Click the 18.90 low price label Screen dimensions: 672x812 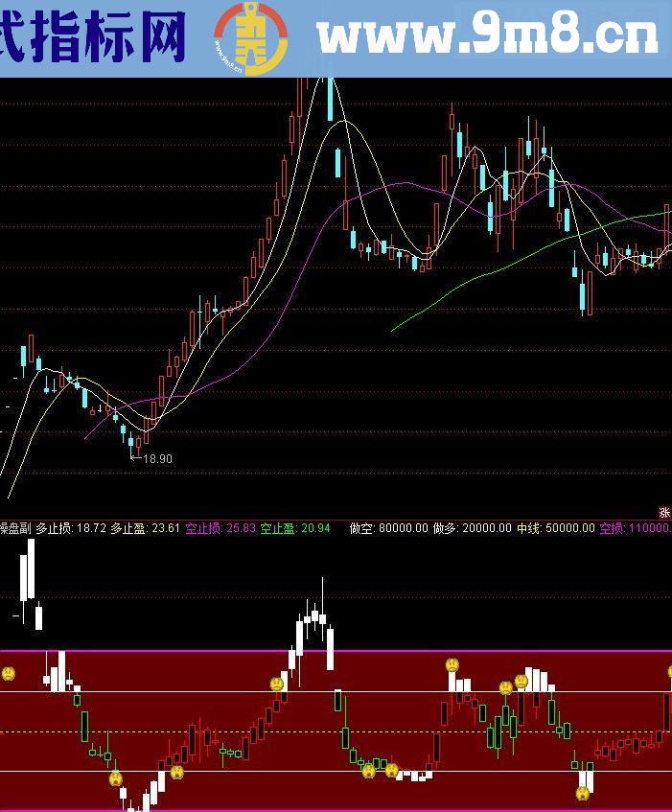point(156,459)
